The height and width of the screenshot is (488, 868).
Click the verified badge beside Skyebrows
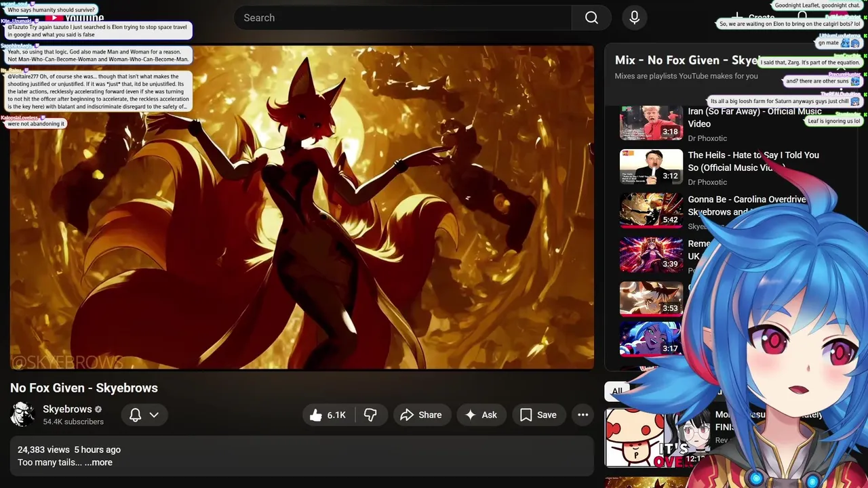click(98, 409)
